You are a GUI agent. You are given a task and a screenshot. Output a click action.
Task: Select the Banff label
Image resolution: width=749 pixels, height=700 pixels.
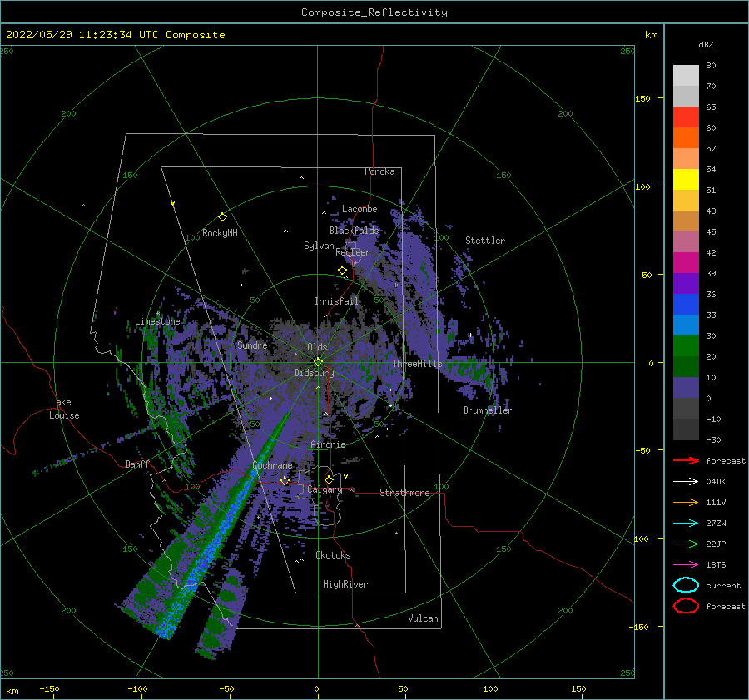(137, 464)
